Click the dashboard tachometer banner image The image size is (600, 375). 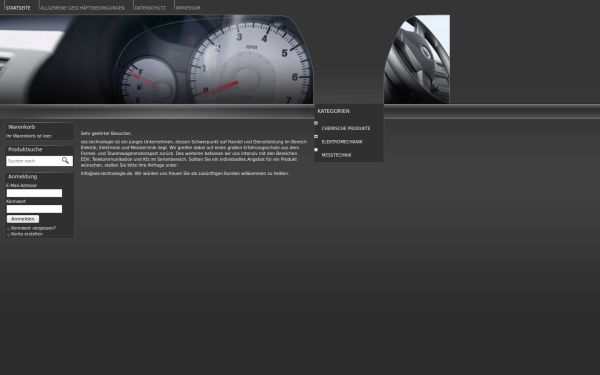click(157, 59)
